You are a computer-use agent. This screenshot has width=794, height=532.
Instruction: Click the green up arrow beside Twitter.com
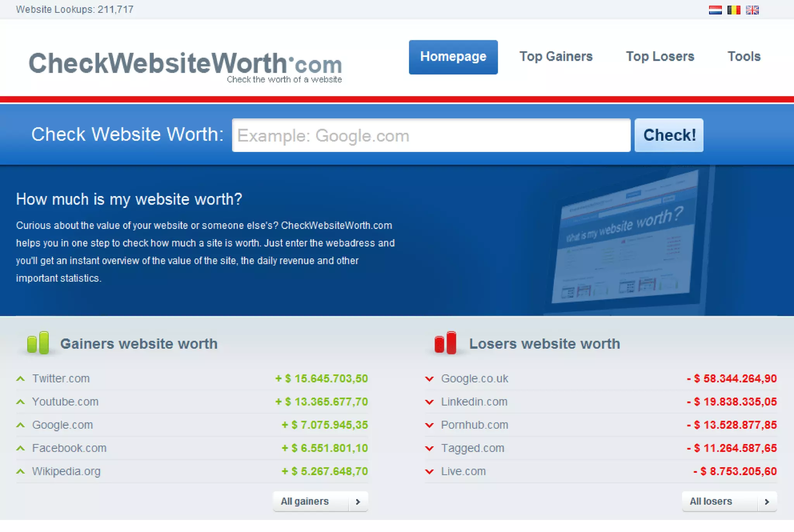point(21,379)
